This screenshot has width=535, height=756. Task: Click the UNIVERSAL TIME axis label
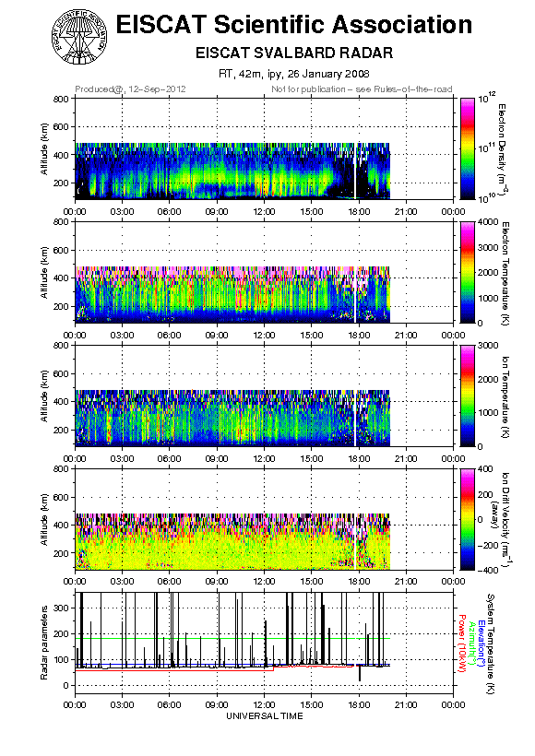point(265,716)
